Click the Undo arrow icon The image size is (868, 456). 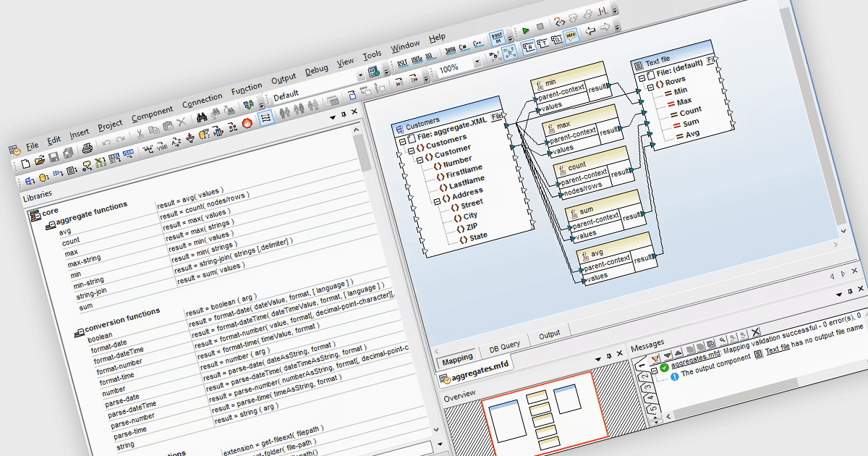(106, 143)
